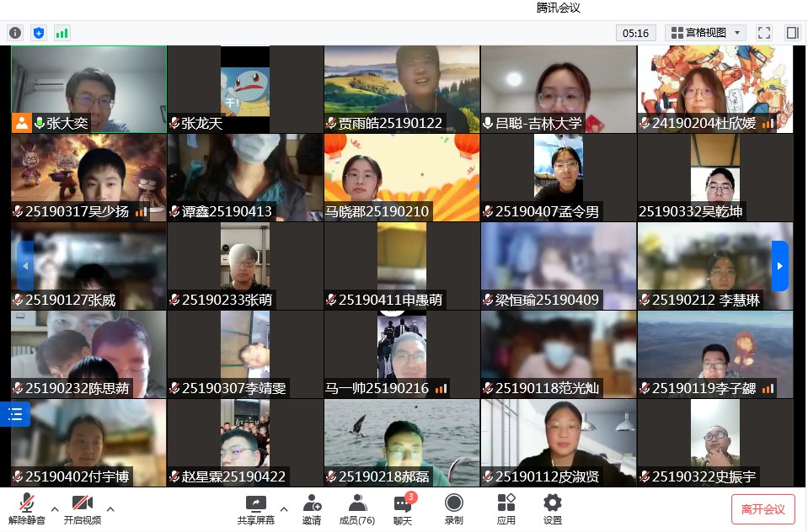The image size is (808, 532).
Task: Expand the grid view (宫格视图) dropdown
Action: coord(705,33)
